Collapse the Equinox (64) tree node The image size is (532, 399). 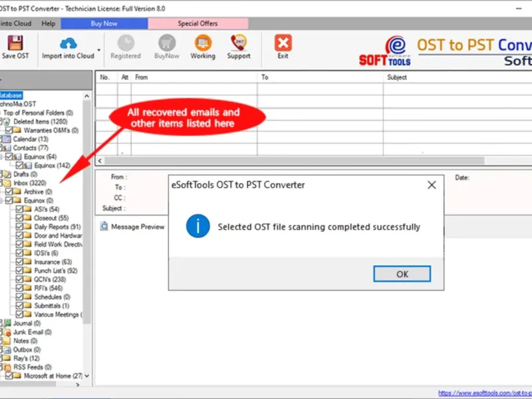(1, 156)
